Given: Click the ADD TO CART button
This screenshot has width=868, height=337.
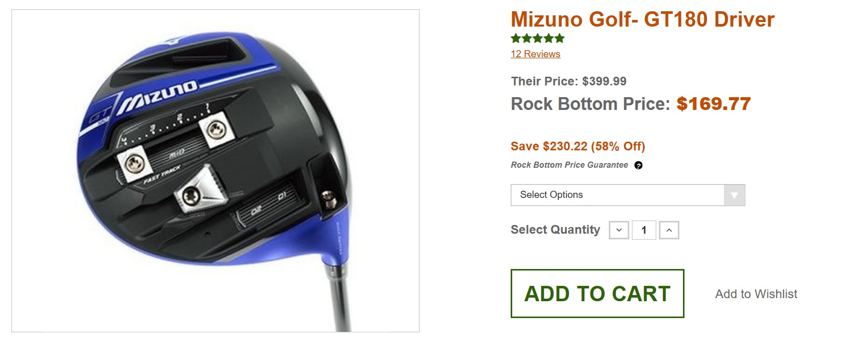Looking at the screenshot, I should (597, 294).
